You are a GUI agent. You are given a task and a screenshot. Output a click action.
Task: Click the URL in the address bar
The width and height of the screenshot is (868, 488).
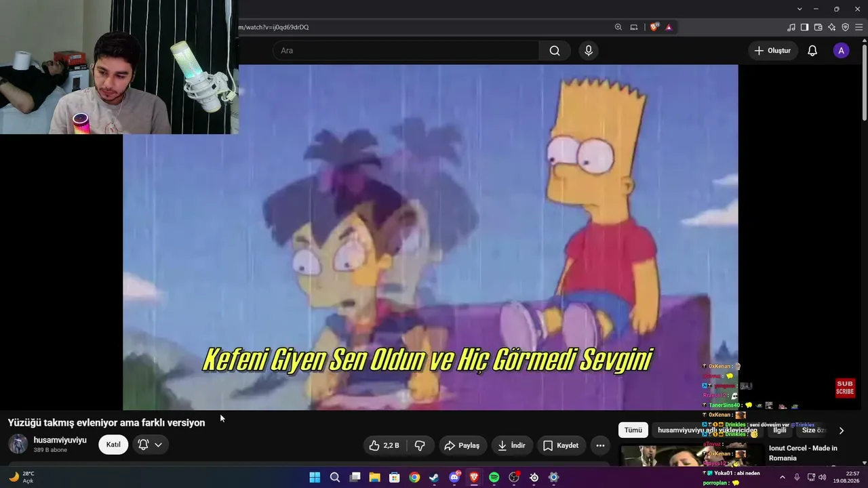click(x=273, y=27)
